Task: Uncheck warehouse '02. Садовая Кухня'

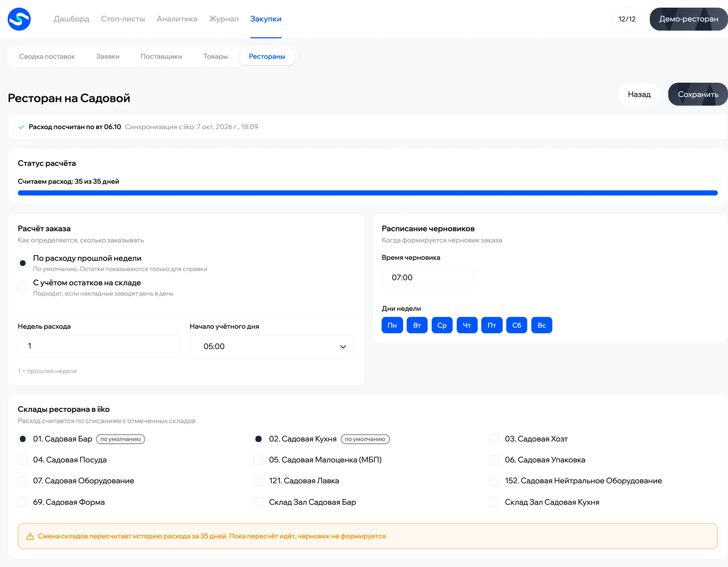Action: tap(258, 439)
